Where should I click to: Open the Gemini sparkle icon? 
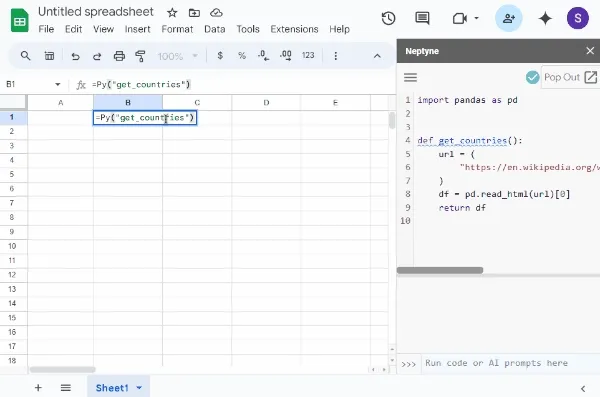tap(545, 18)
